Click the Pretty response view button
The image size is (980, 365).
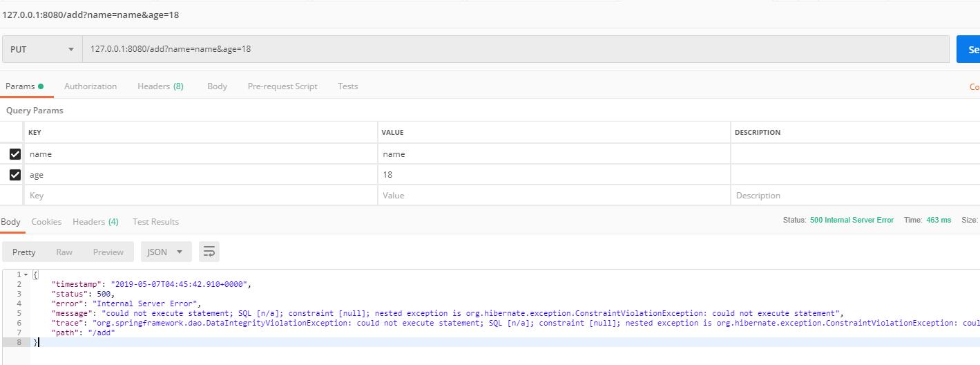[24, 252]
